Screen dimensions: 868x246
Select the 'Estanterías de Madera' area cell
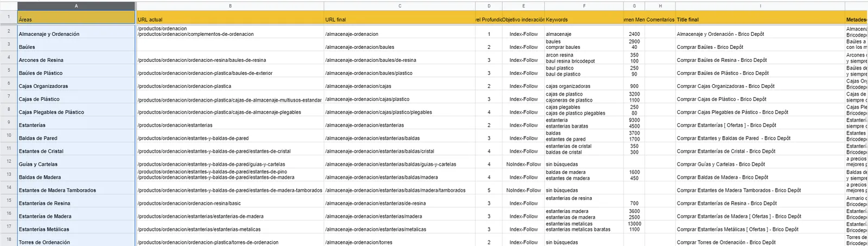coord(76,214)
